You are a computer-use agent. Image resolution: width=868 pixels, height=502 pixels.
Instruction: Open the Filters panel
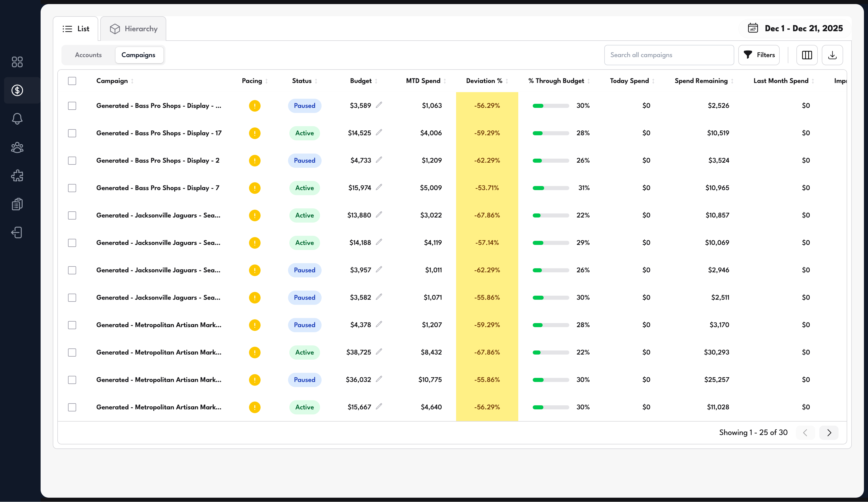pyautogui.click(x=759, y=55)
